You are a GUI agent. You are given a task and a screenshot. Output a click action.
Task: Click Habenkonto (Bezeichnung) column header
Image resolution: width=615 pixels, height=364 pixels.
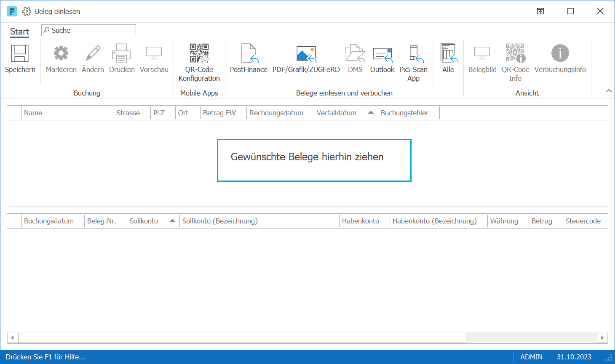coord(439,221)
